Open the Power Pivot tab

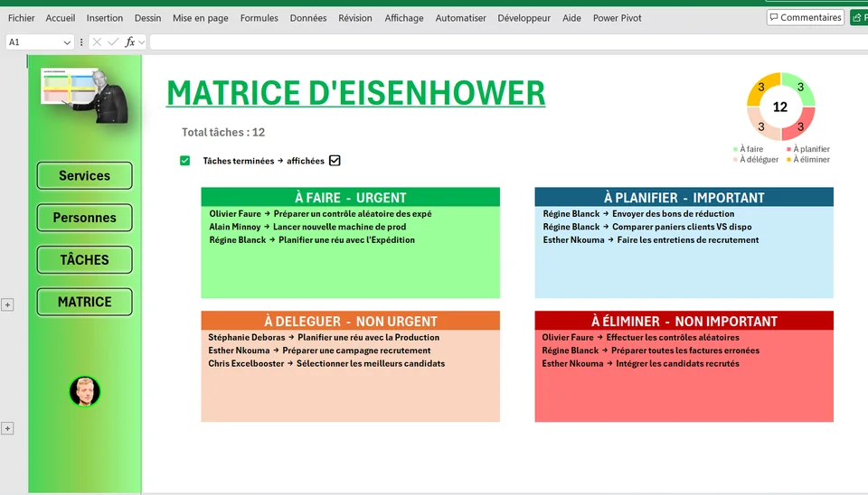point(618,18)
